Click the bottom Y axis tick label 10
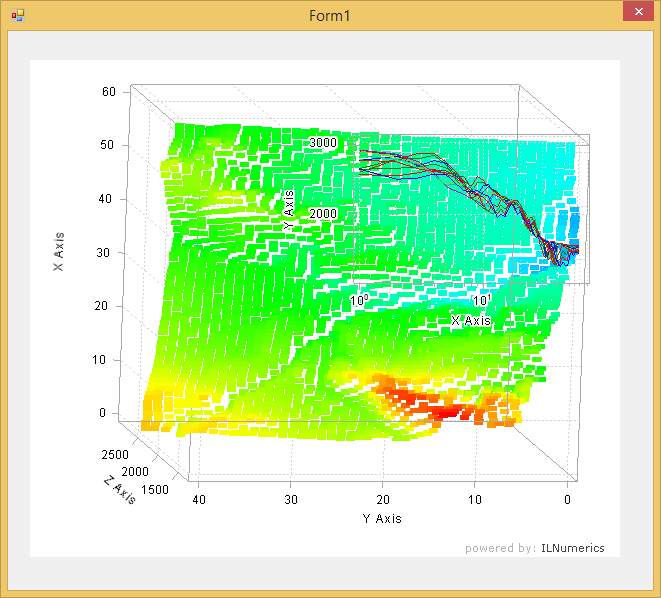The width and height of the screenshot is (661, 598). (475, 500)
